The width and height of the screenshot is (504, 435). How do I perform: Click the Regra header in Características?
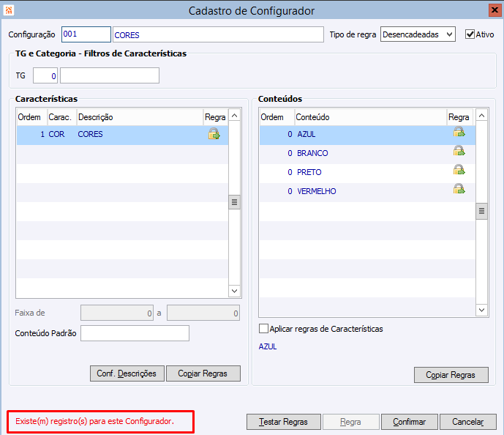[215, 117]
